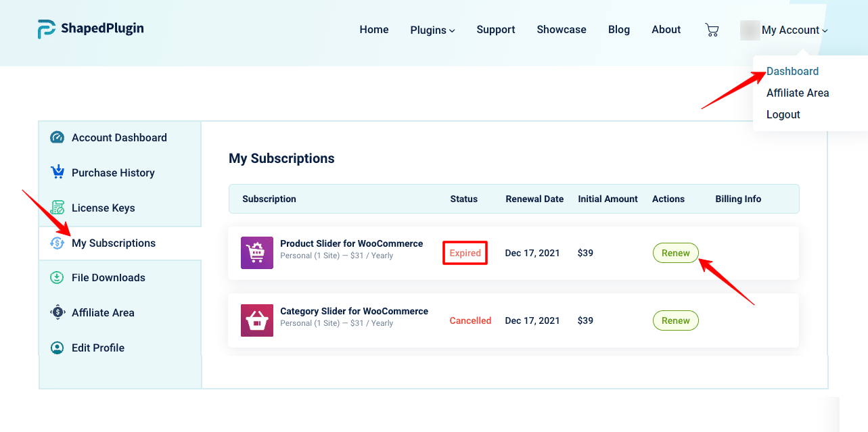The image size is (868, 432).
Task: Click the My Subscriptions dollar icon
Action: pyautogui.click(x=58, y=243)
